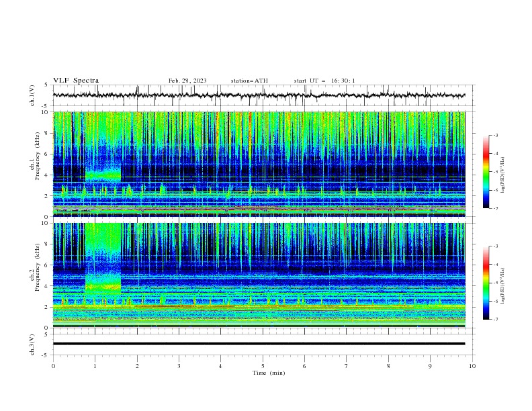This screenshot has width=532, height=411.
Task: Click the "start UT = 16:30:1" text
Action: tap(324, 81)
